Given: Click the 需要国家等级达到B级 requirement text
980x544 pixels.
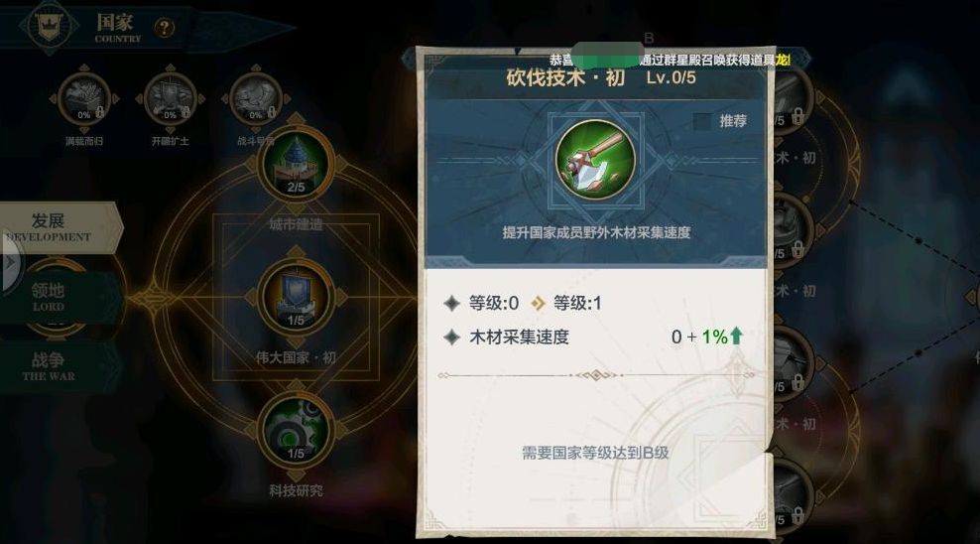Looking at the screenshot, I should coord(595,453).
